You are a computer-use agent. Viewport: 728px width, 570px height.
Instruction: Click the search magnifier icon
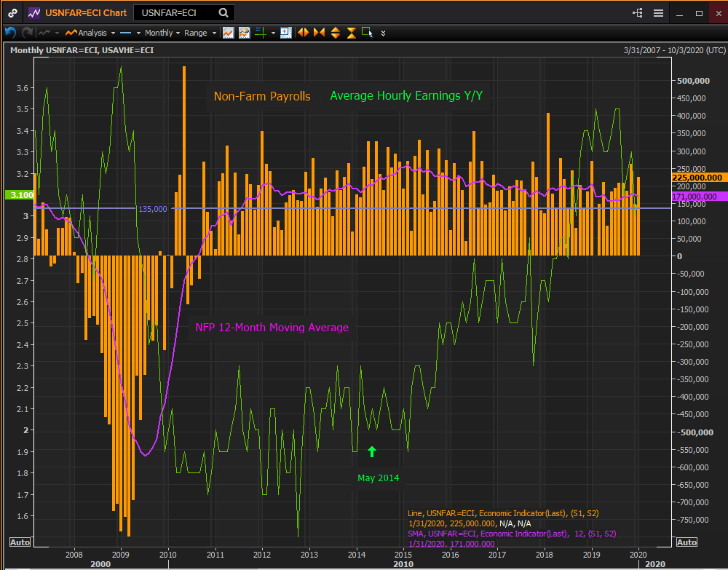tap(223, 13)
